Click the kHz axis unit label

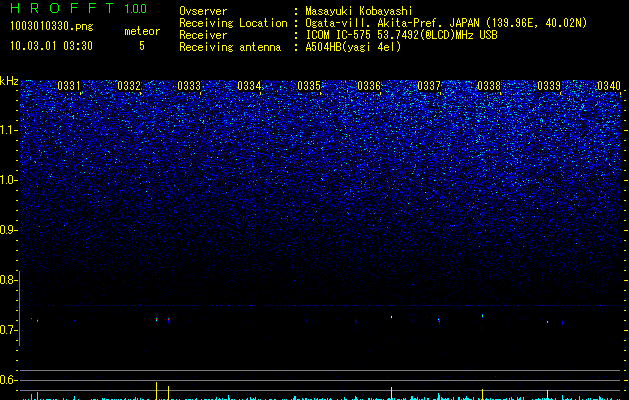click(9, 81)
